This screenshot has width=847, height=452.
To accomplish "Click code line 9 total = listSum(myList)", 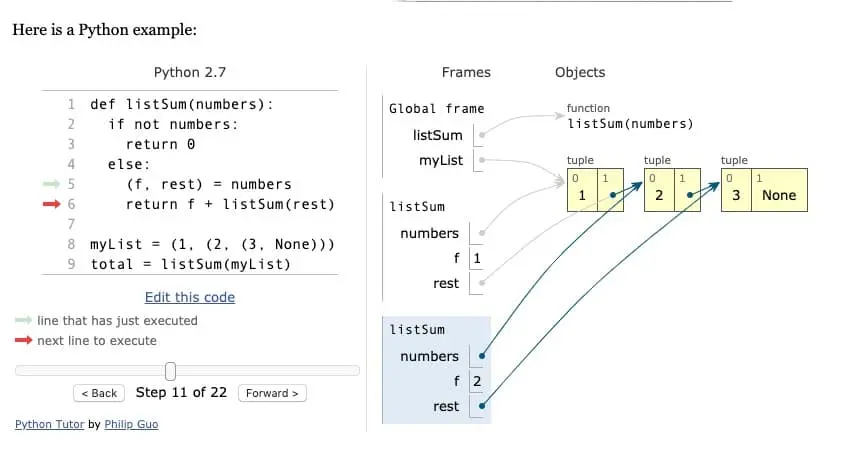I will [x=191, y=264].
